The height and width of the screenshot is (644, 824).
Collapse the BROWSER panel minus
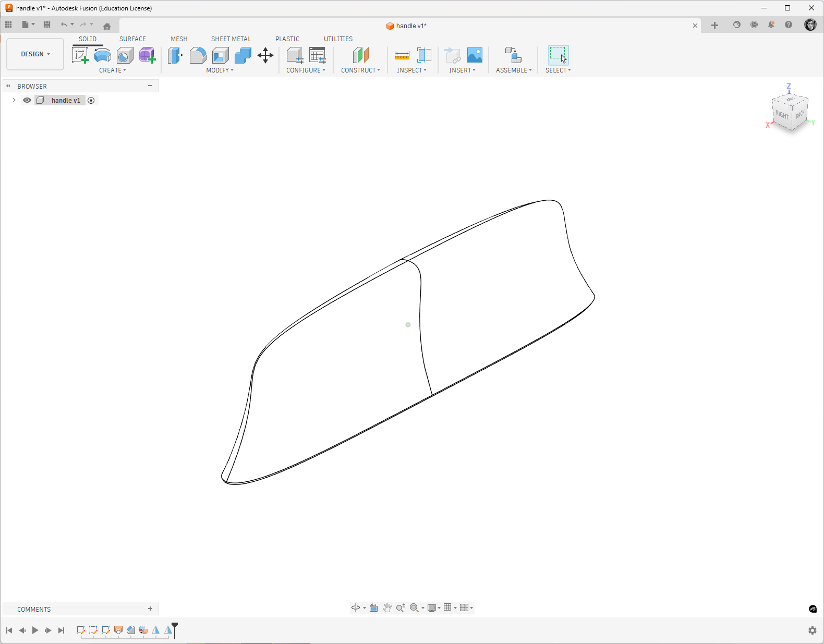(150, 86)
